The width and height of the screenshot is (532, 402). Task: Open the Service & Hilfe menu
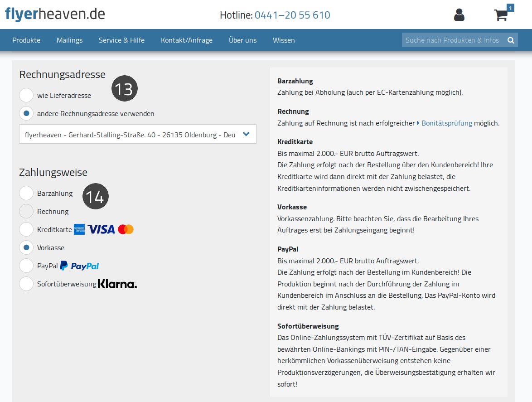[121, 40]
